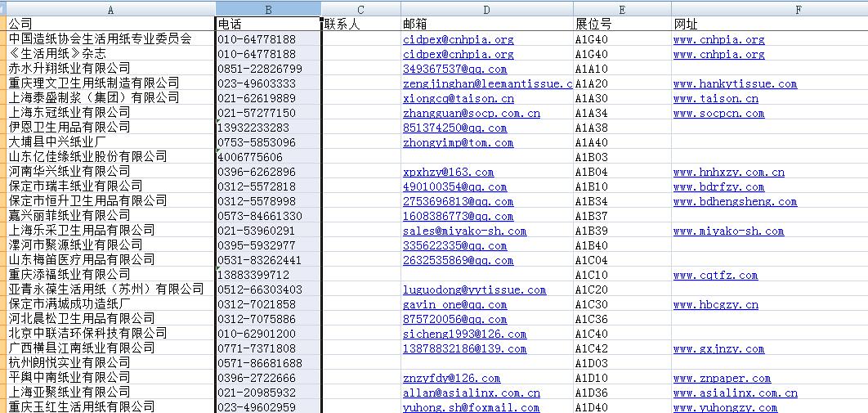This screenshot has height=413, width=868.
Task: Open email link xpxhzy@163.com
Action: point(449,173)
